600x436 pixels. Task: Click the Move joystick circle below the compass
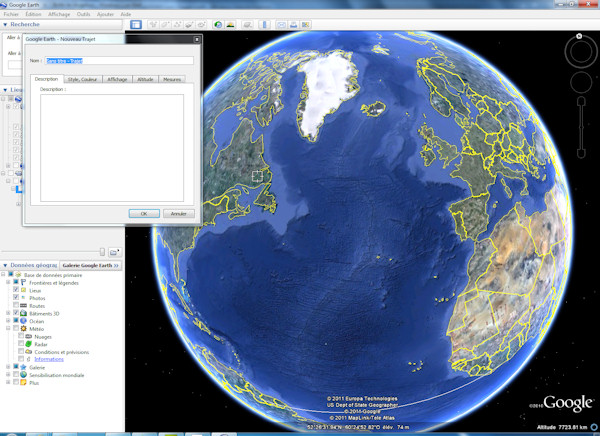pos(581,82)
